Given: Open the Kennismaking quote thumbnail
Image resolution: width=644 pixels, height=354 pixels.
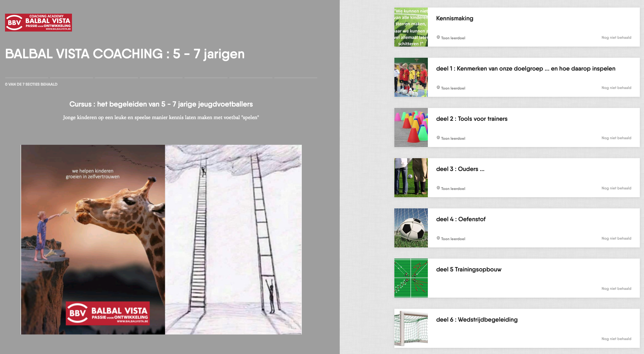Looking at the screenshot, I should click(411, 27).
